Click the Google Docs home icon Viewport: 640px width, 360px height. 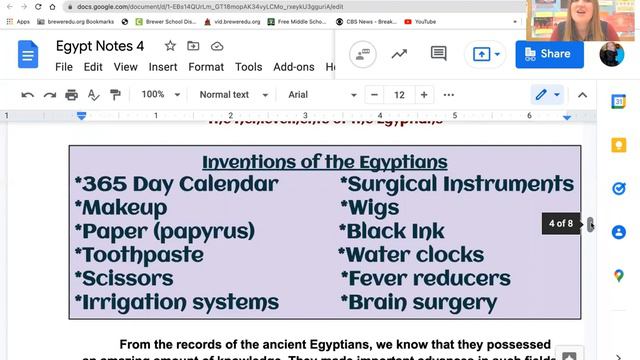click(x=28, y=54)
